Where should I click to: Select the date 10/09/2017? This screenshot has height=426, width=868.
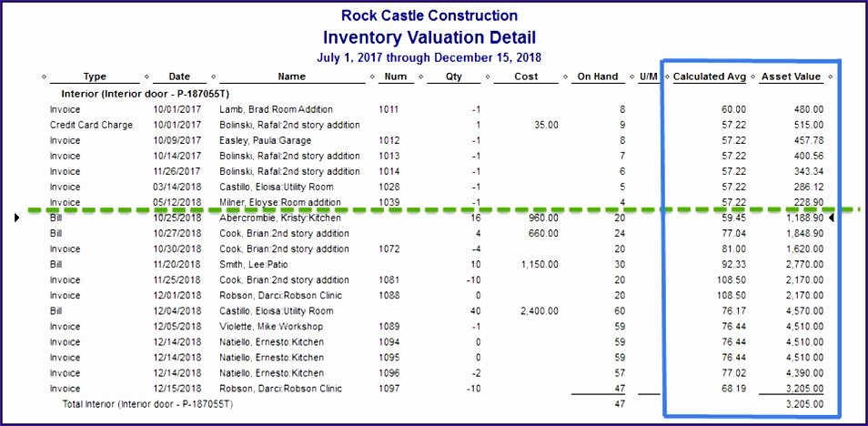[x=177, y=141]
